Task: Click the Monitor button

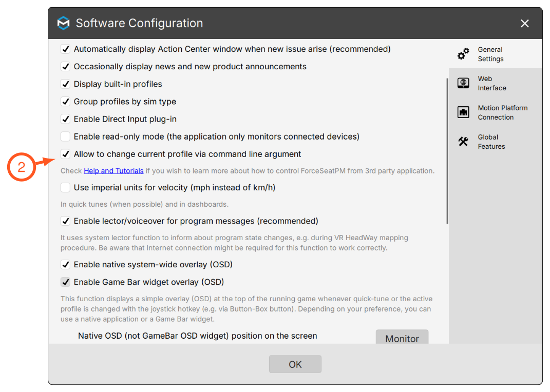Action: click(x=402, y=337)
